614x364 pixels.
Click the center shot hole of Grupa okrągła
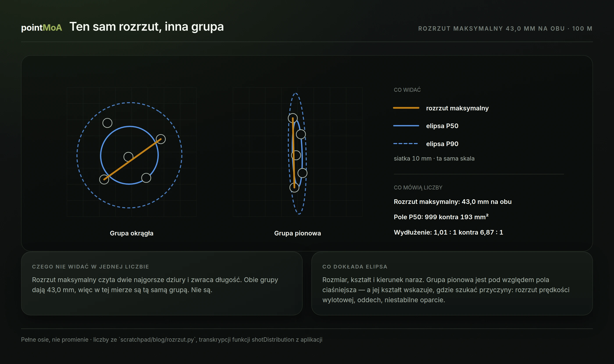[129, 157]
